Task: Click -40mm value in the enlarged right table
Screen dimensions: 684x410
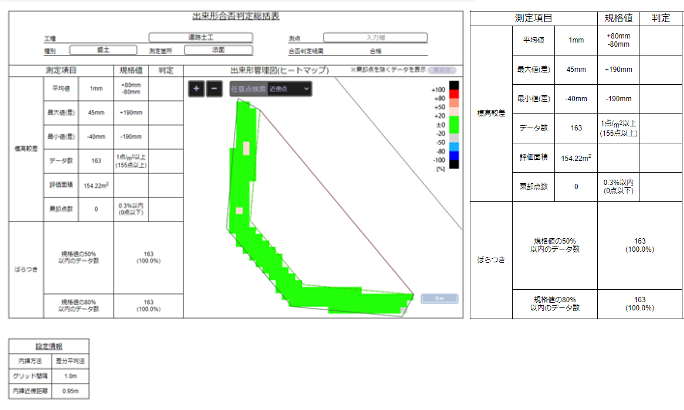Action: pos(576,99)
